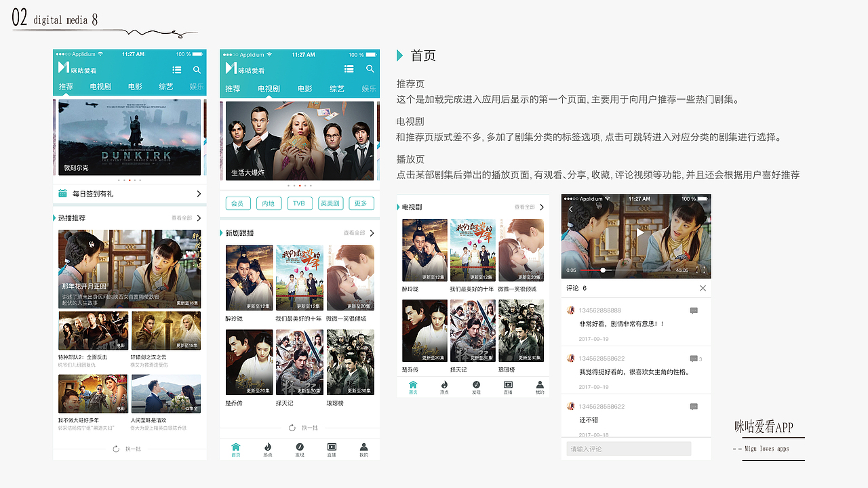Reply icon on comment 还不错

pos(694,407)
